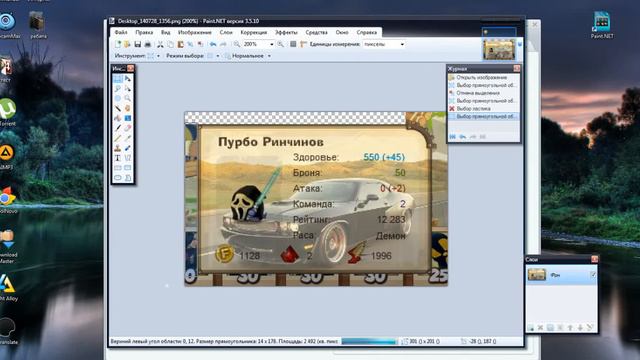
Task: Select the Ellipse shape tool
Action: coord(118,178)
